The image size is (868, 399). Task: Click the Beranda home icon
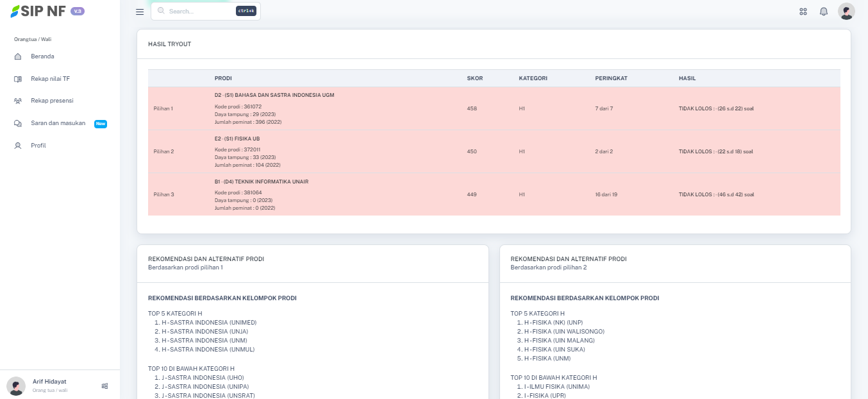(x=18, y=56)
